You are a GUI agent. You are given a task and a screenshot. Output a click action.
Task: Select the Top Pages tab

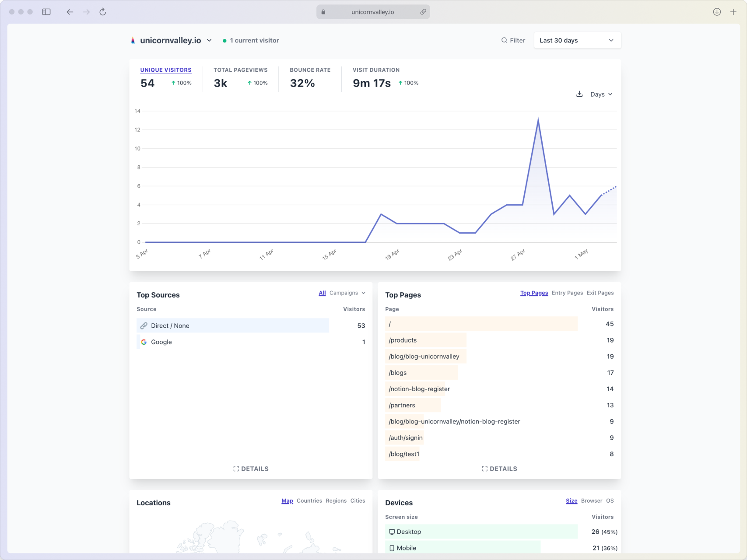coord(534,293)
